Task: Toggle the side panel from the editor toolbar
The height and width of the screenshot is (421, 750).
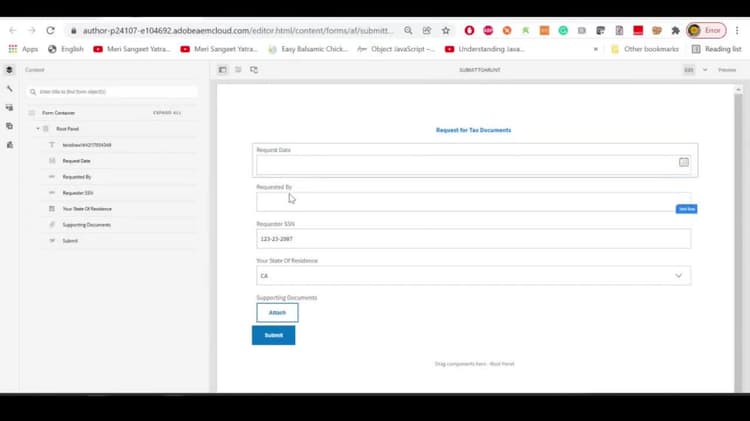Action: (222, 70)
